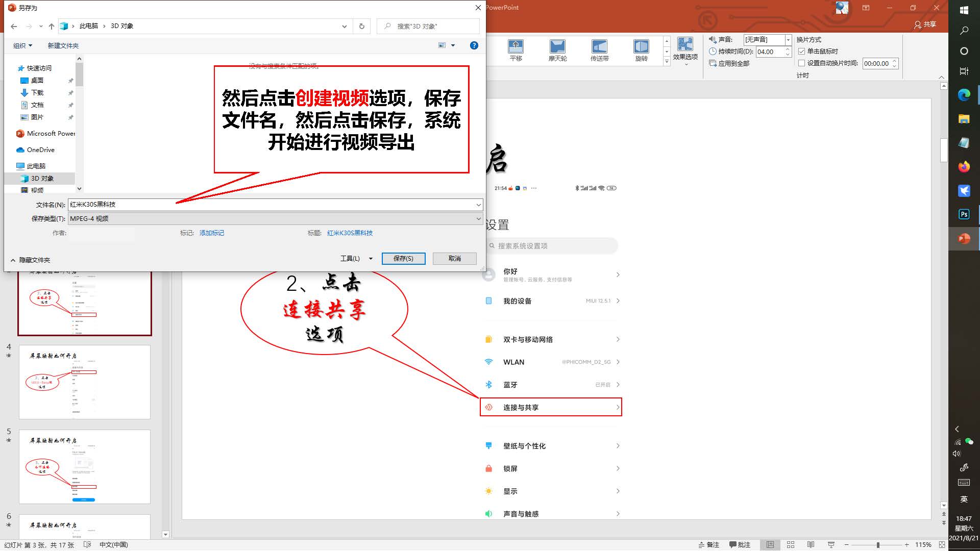Select OneDrive in navigation pane
Screen dimensions: 980x551
coord(40,150)
